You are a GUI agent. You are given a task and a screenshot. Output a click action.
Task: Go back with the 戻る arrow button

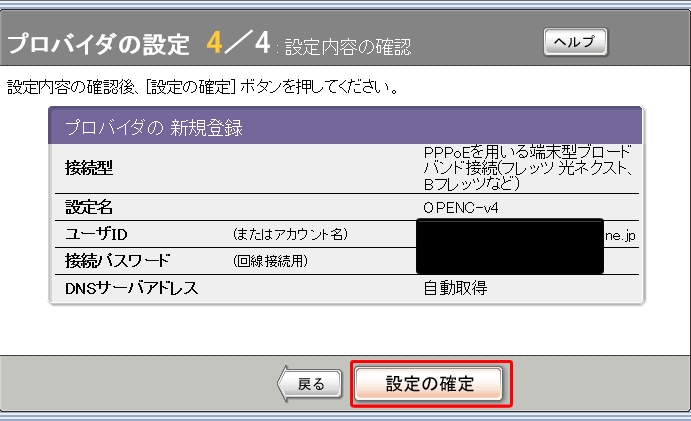point(307,385)
